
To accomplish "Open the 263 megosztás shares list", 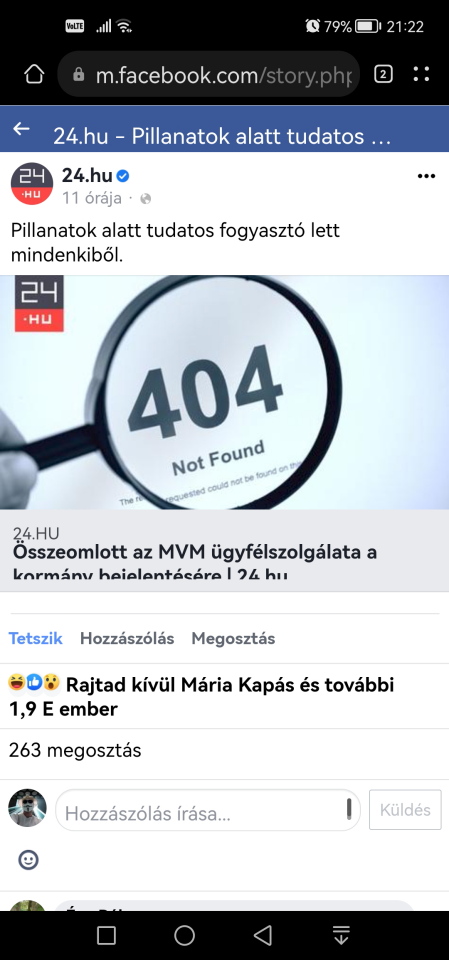I will pos(75,750).
